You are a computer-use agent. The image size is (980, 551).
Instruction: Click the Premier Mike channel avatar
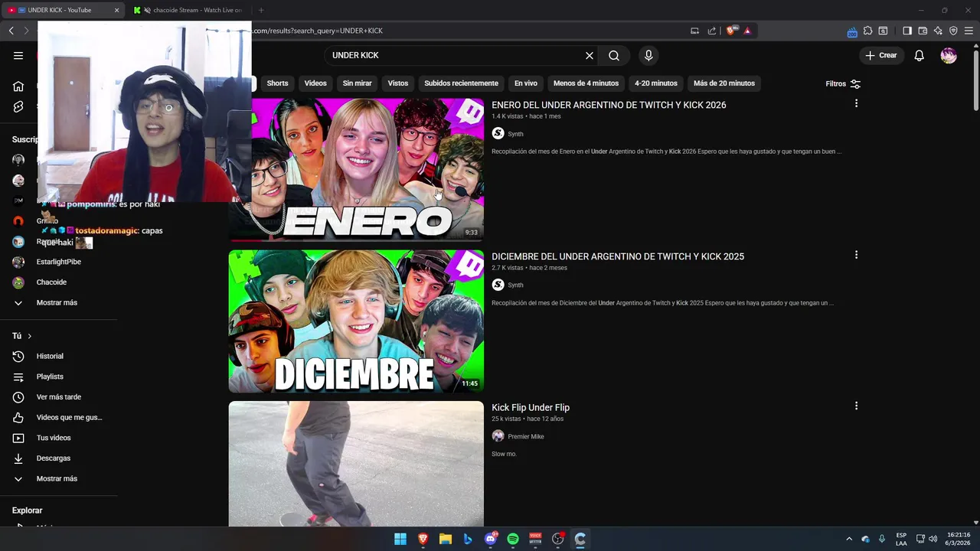498,436
